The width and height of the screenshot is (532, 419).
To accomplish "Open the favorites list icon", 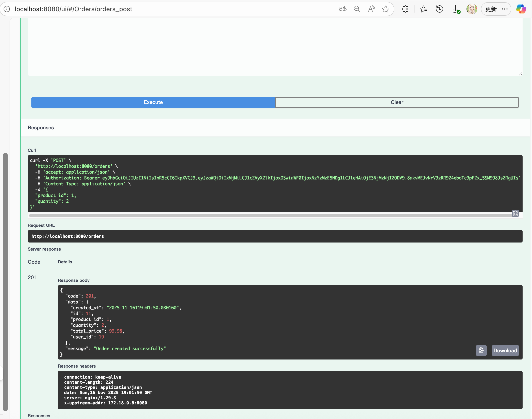I will 423,9.
